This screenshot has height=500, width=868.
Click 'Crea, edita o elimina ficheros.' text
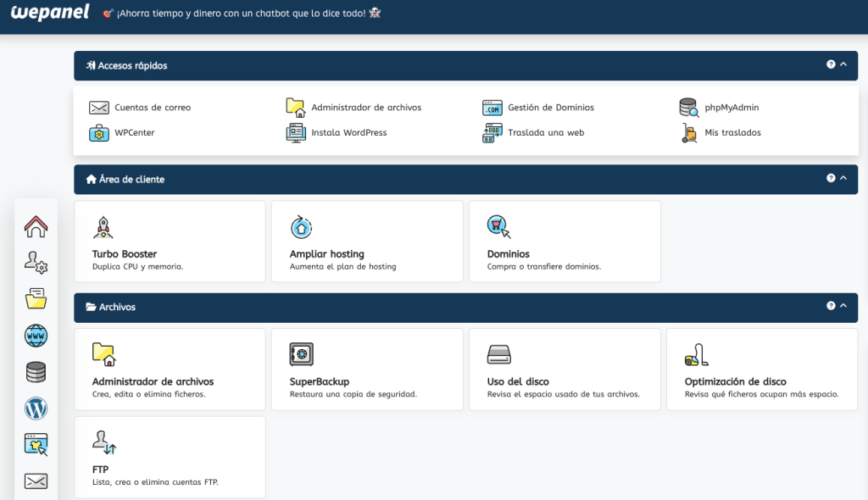coord(149,394)
